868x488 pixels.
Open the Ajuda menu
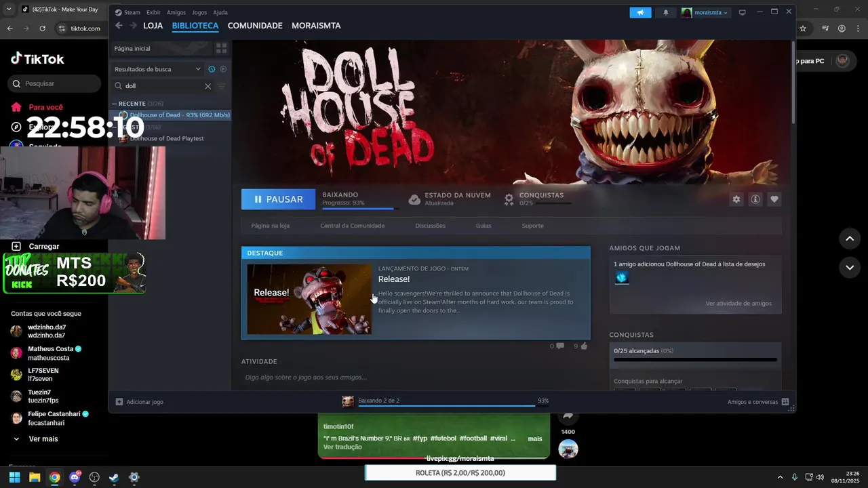point(220,12)
